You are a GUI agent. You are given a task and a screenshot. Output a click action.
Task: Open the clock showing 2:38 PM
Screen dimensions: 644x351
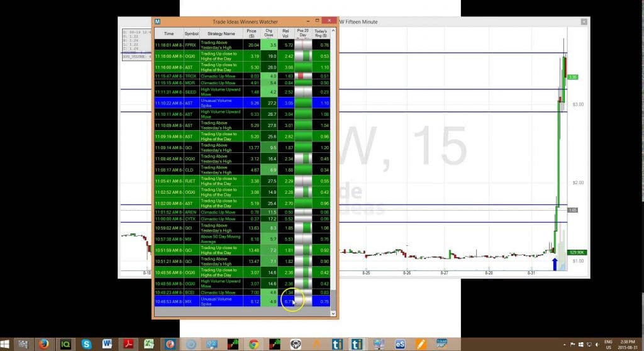627,345
